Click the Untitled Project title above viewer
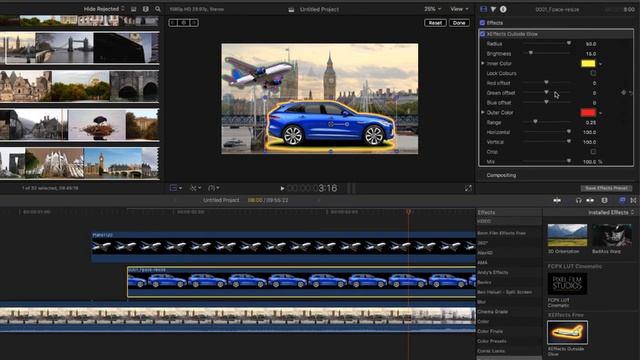Image resolution: width=640 pixels, height=360 pixels. coord(319,9)
